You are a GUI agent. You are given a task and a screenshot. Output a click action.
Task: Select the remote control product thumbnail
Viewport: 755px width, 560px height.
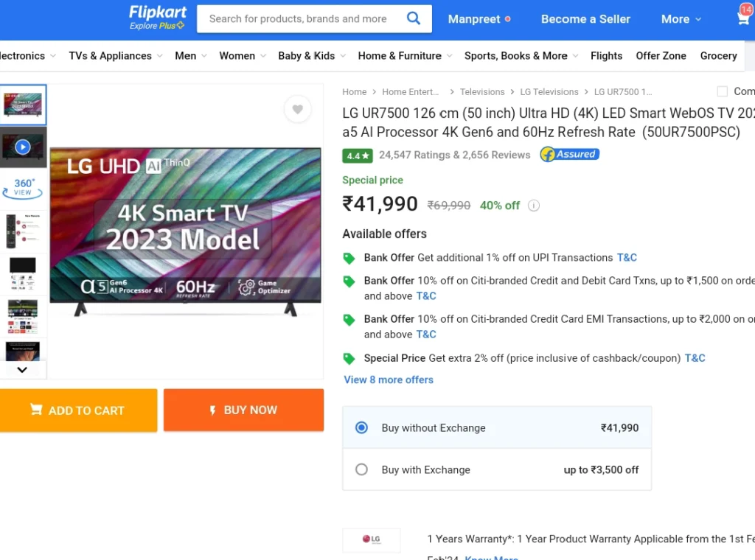point(23,231)
